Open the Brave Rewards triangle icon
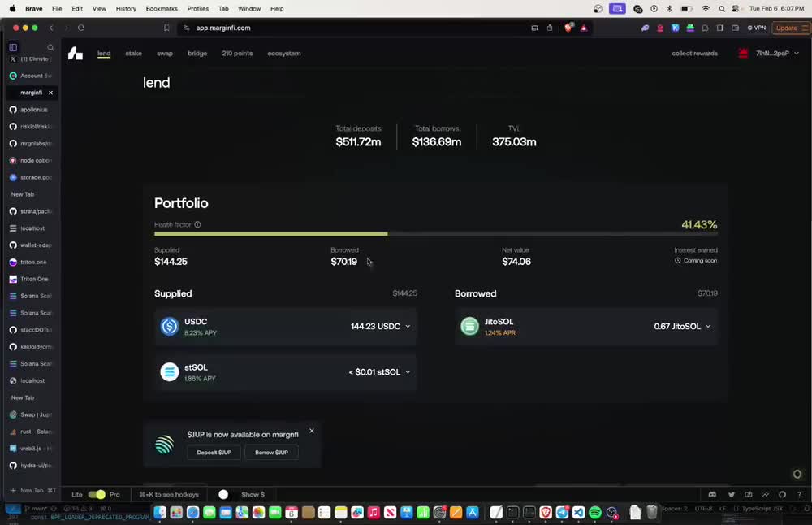The image size is (812, 525). coord(584,28)
